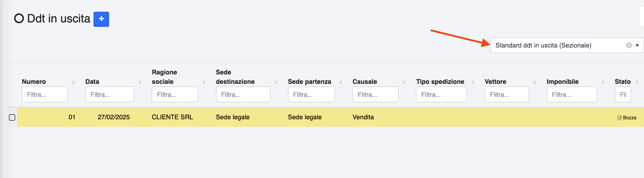Click the Data filter field
Screen dimensions: 644x178
[110, 95]
